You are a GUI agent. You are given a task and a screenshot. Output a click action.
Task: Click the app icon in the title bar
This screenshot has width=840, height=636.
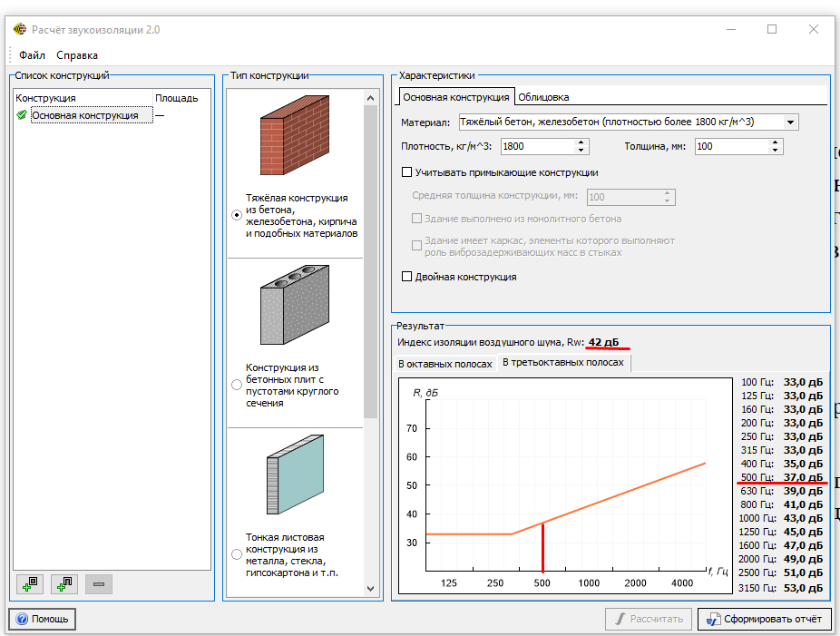pos(19,29)
